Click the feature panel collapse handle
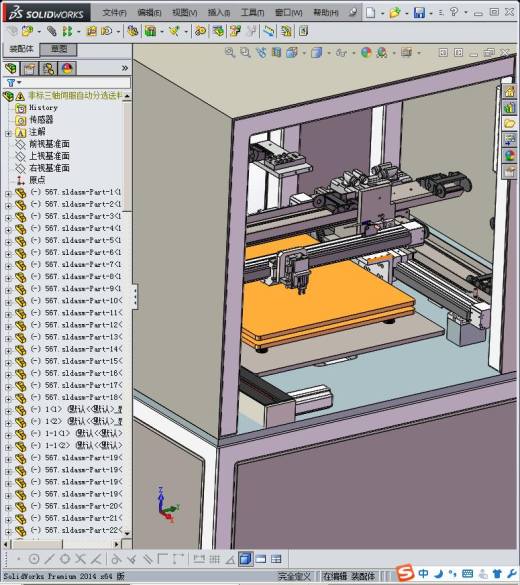 coord(135,297)
